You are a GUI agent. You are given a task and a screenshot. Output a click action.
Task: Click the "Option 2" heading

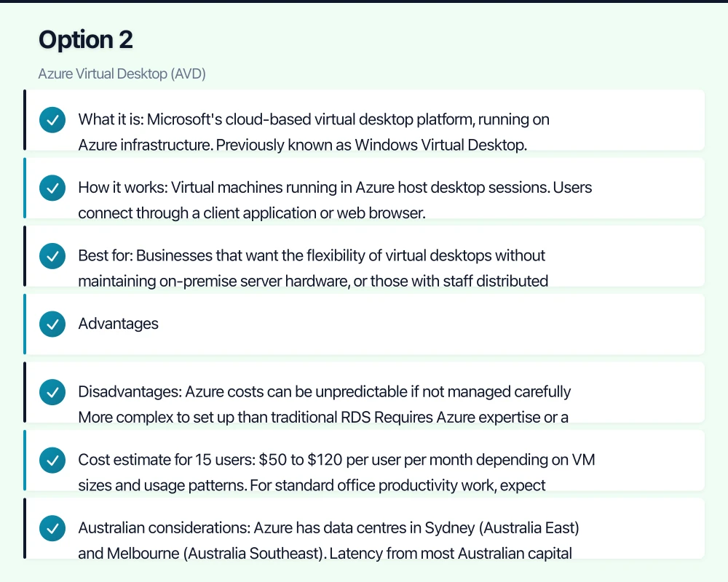coord(86,40)
